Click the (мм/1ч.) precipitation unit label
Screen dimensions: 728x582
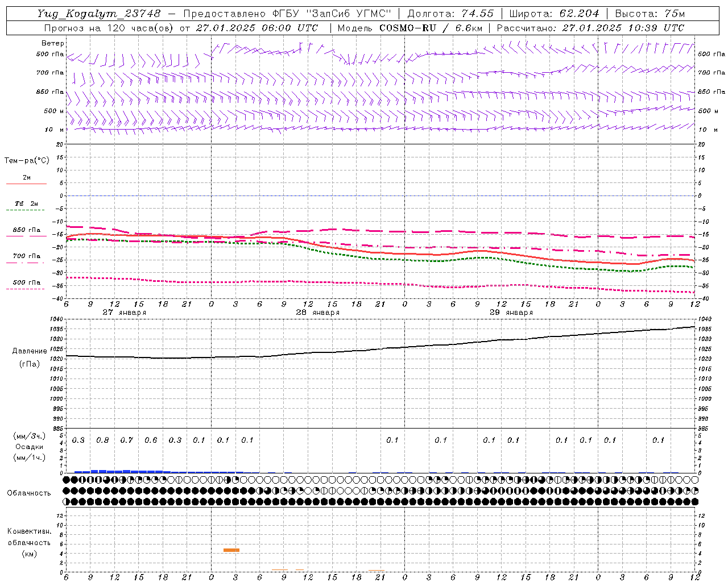coord(30,458)
